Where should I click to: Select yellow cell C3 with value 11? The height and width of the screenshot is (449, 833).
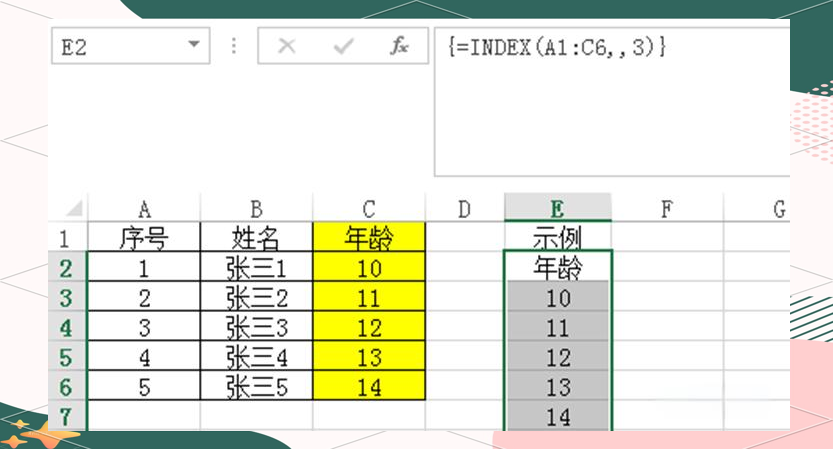(369, 297)
